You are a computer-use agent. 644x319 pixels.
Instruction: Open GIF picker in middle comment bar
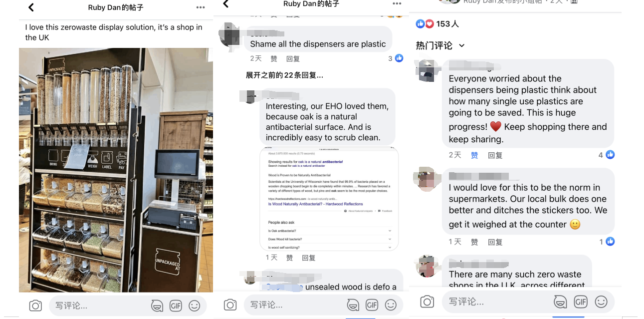coord(372,305)
